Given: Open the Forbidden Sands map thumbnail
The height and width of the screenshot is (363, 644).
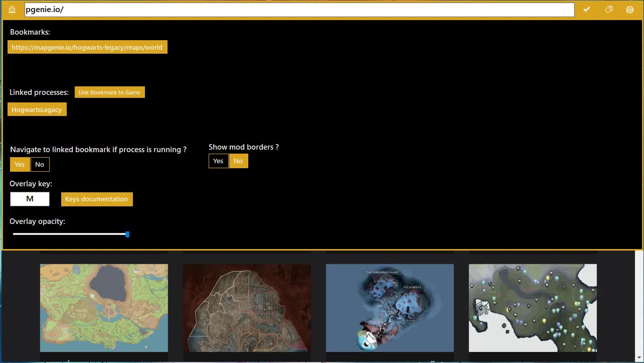Looking at the screenshot, I should click(390, 308).
